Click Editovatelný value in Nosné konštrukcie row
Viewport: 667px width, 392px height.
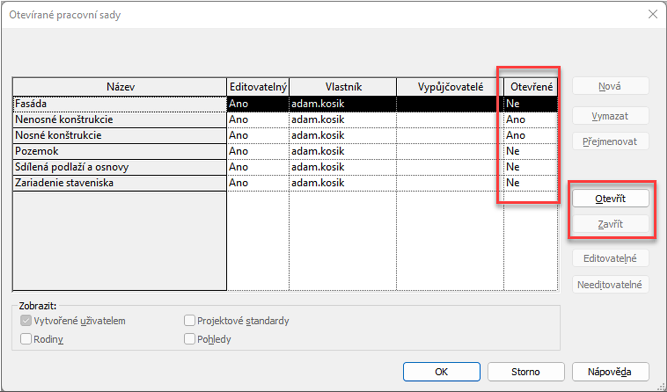258,135
